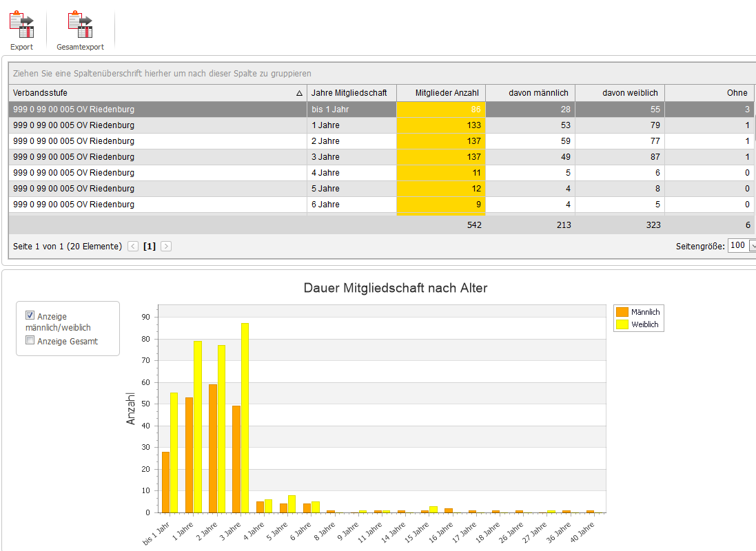Sort by davon männlich column header
Viewport: 756px width, 551px height.
click(x=531, y=93)
